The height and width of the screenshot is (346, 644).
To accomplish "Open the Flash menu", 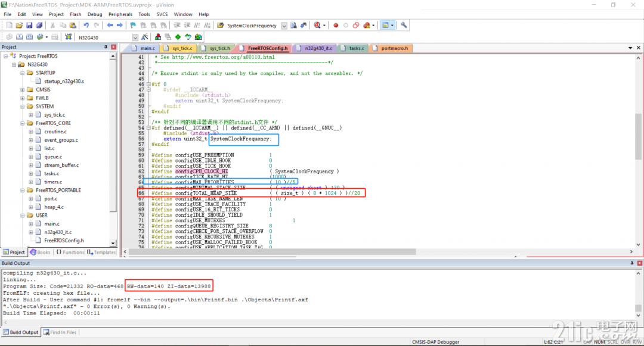I will click(76, 14).
